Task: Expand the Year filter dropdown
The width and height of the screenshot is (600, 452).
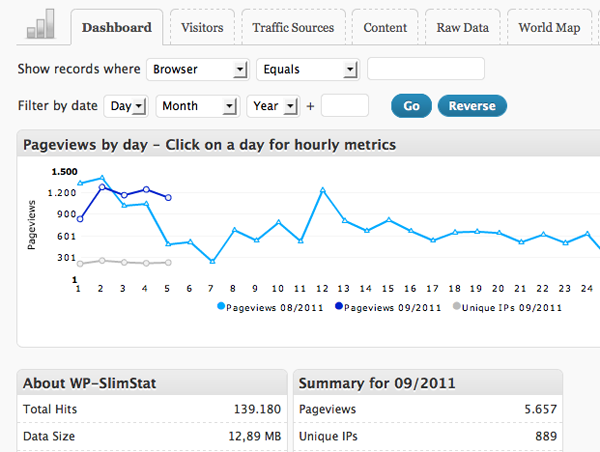Action: [x=275, y=106]
